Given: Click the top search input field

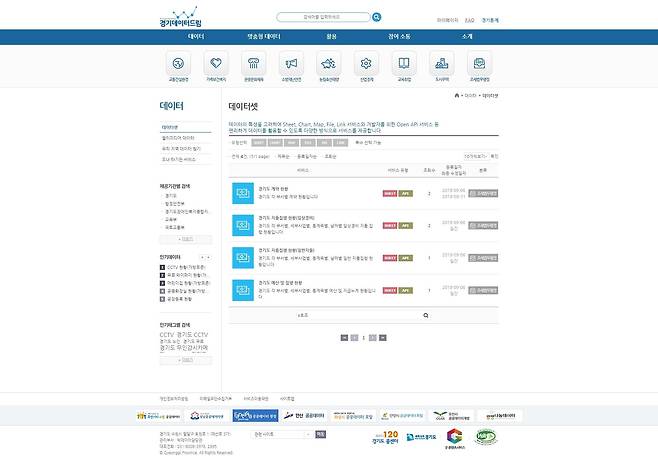Looking at the screenshot, I should [x=322, y=17].
